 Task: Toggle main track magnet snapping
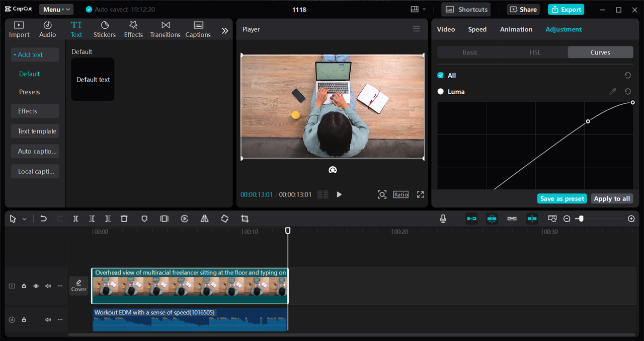coord(471,219)
